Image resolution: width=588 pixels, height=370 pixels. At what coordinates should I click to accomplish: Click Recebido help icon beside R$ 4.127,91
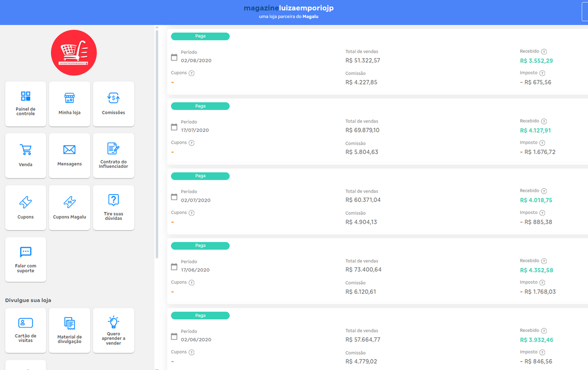(544, 121)
